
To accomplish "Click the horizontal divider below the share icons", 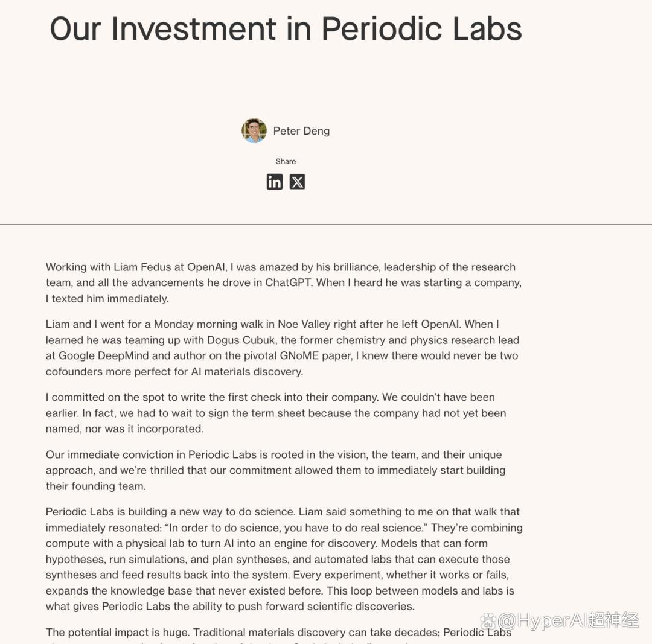I will [326, 225].
